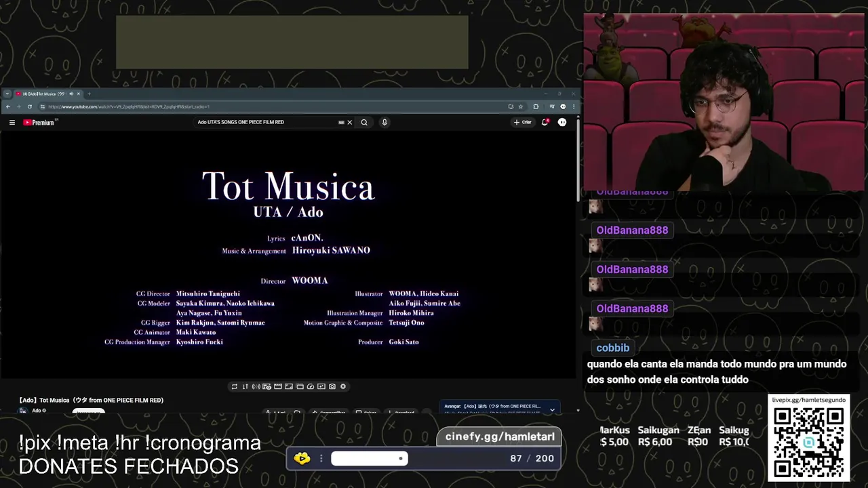This screenshot has width=868, height=488.
Task: Open video filters icon below video
Action: 321,386
